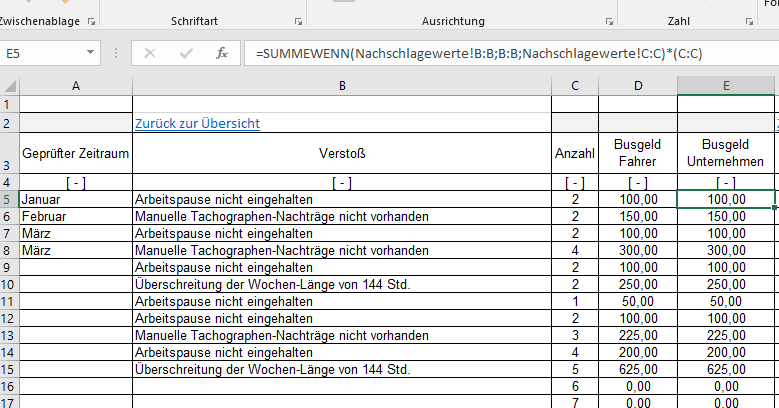Click the 'Anzahl' header cell
This screenshot has height=408, width=779.
575,153
